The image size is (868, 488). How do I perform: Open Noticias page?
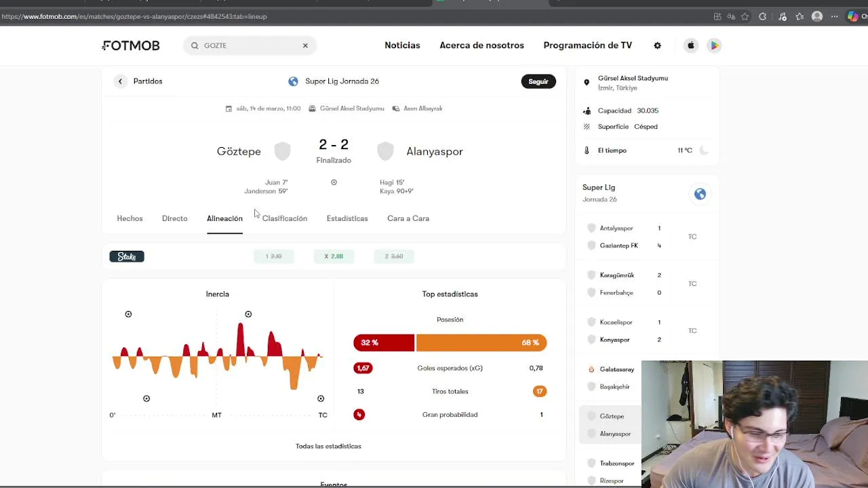coord(402,45)
